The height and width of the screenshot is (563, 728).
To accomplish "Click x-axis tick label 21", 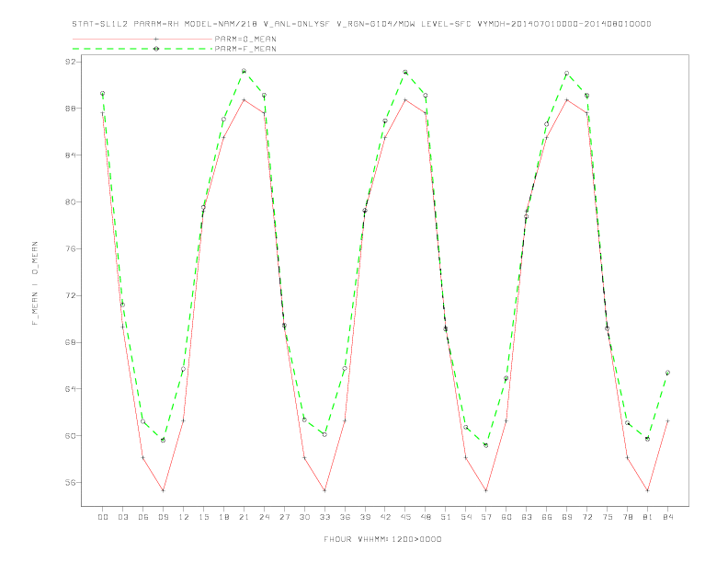I will click(x=244, y=517).
